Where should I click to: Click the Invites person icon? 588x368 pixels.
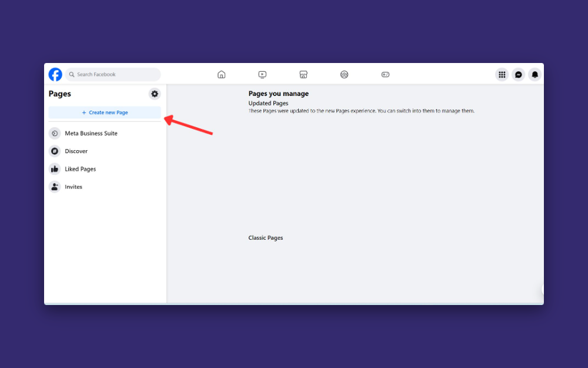coord(56,187)
